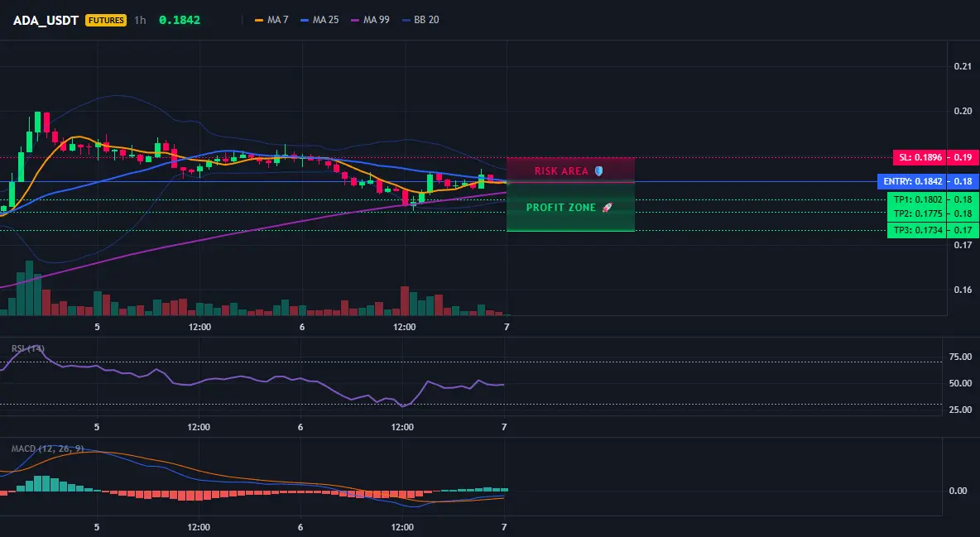
Task: Click the tall green candle peaking near 0.20
Action: pyautogui.click(x=37, y=122)
